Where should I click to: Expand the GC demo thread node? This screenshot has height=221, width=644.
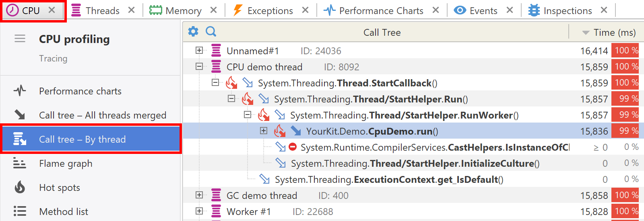pos(199,195)
